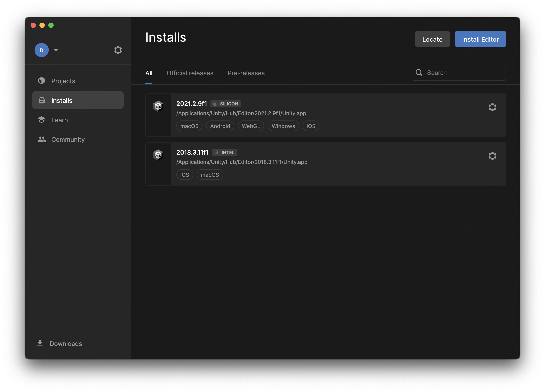Click the SILICON architecture badge
Viewport: 545px width, 392px height.
225,104
